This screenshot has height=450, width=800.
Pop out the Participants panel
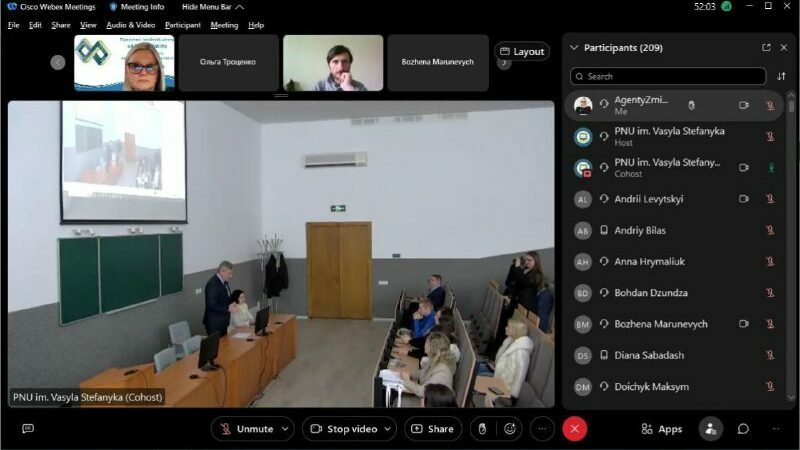point(766,47)
